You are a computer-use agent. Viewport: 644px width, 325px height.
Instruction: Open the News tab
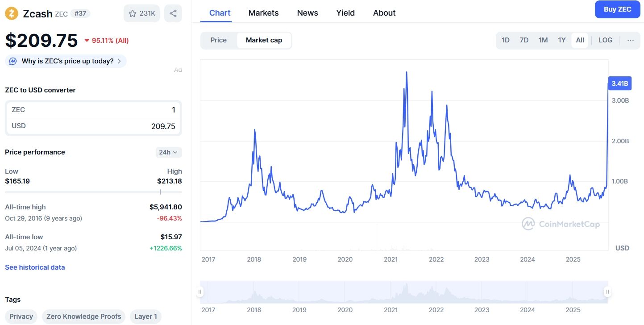[307, 13]
